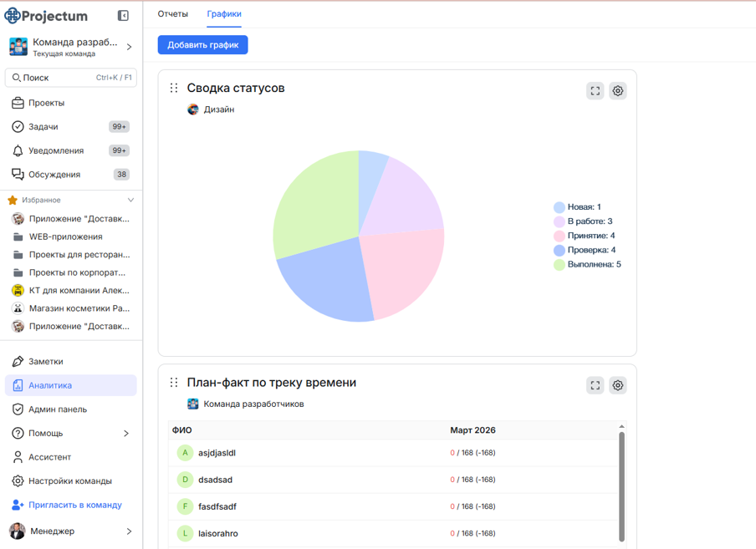The image size is (756, 549).
Task: Click the Поиск search field
Action: (x=71, y=78)
